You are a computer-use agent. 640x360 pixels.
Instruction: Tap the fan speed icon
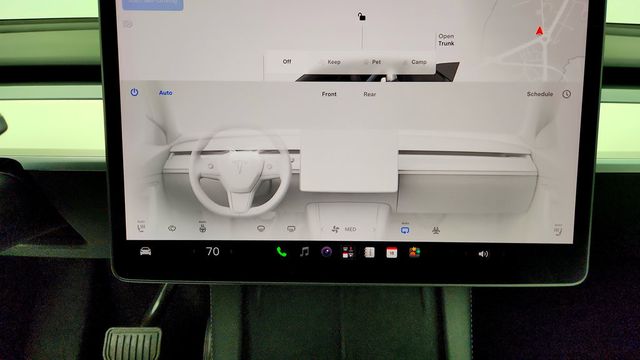[336, 229]
